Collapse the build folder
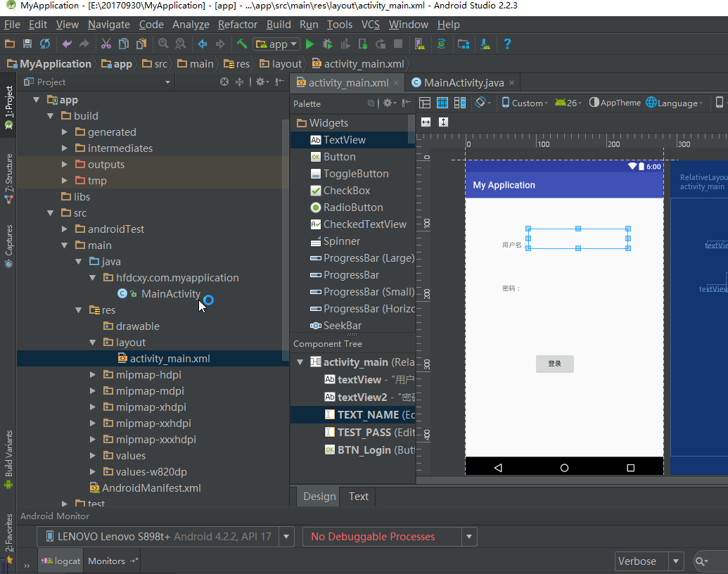The width and height of the screenshot is (728, 574). tap(51, 115)
